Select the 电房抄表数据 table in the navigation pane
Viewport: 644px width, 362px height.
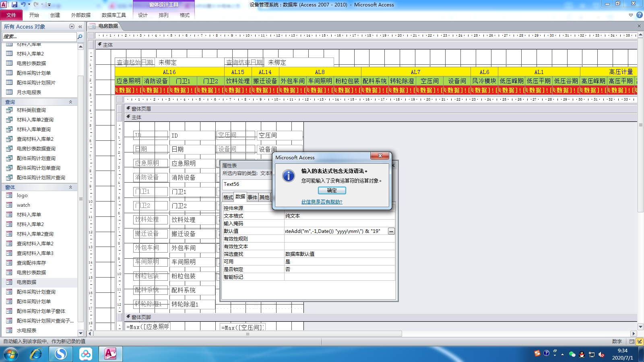(x=31, y=63)
